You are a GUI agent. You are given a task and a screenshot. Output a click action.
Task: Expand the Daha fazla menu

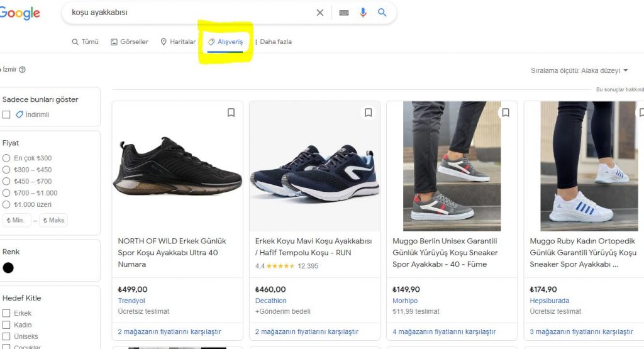click(x=274, y=42)
